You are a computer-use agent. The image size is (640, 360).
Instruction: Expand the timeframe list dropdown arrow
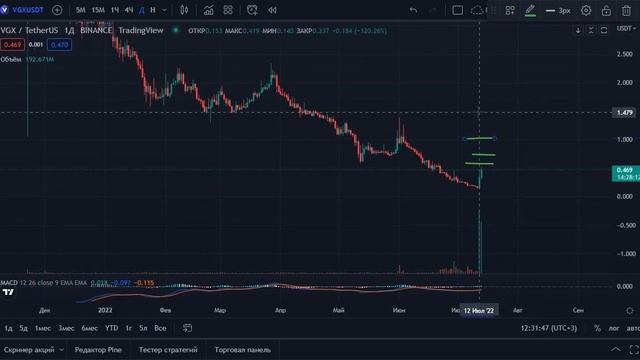(x=164, y=10)
